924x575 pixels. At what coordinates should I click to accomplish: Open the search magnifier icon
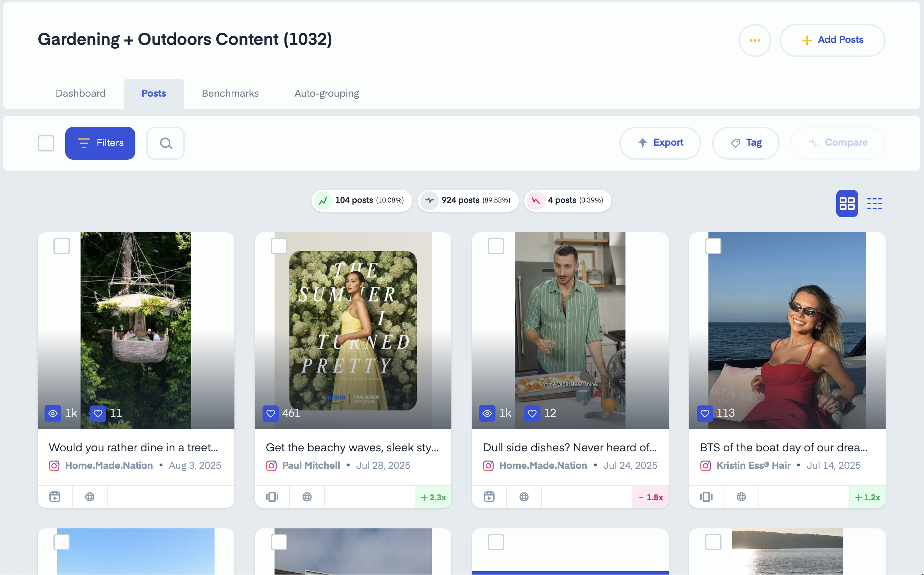click(x=166, y=143)
